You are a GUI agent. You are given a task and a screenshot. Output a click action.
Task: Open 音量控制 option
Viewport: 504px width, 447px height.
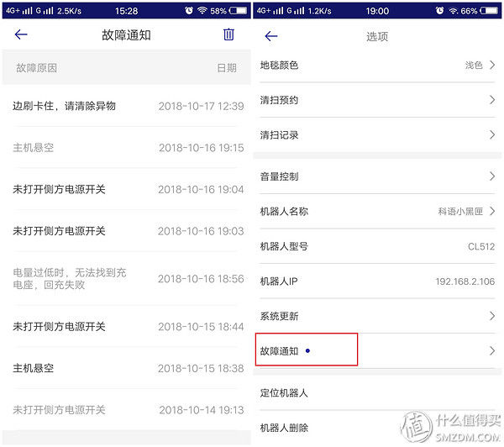(377, 176)
